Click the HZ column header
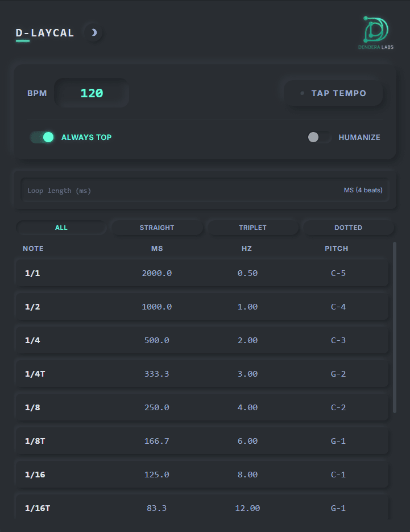The width and height of the screenshot is (410, 532). tap(247, 248)
